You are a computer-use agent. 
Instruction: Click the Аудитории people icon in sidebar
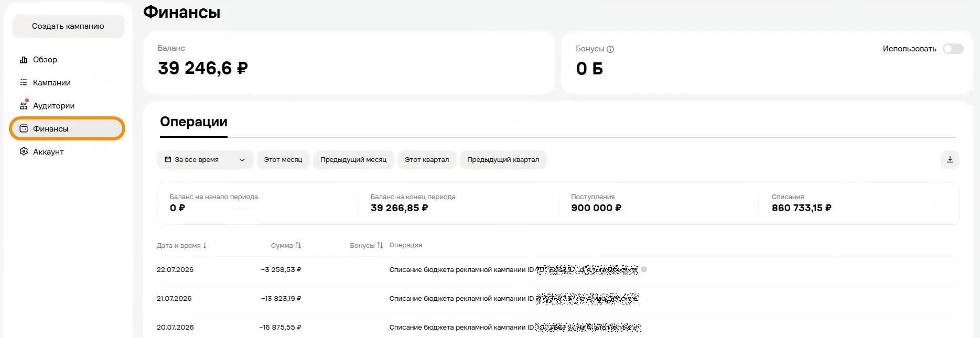click(24, 105)
